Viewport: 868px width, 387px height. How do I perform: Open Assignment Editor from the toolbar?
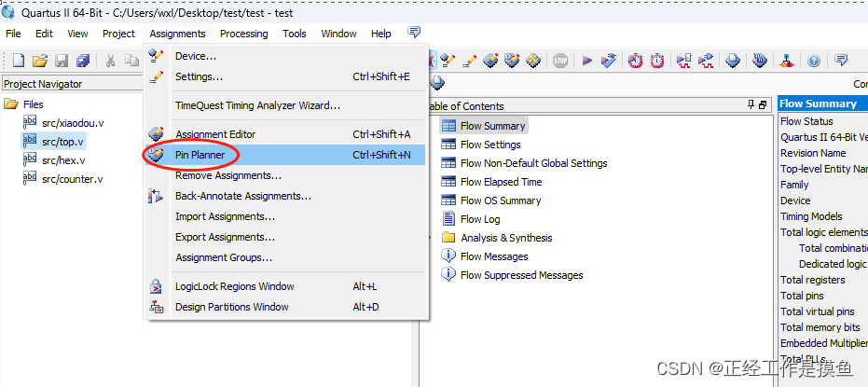[490, 60]
